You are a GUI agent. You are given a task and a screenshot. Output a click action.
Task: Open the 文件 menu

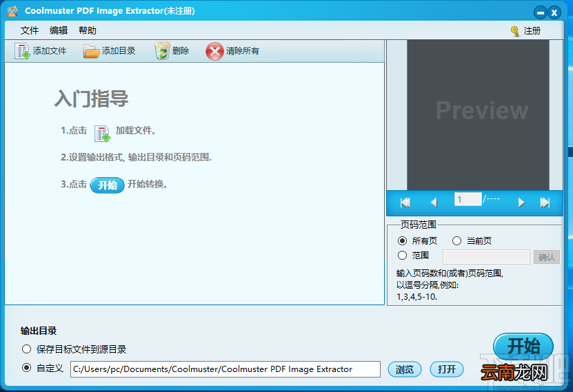click(x=30, y=31)
